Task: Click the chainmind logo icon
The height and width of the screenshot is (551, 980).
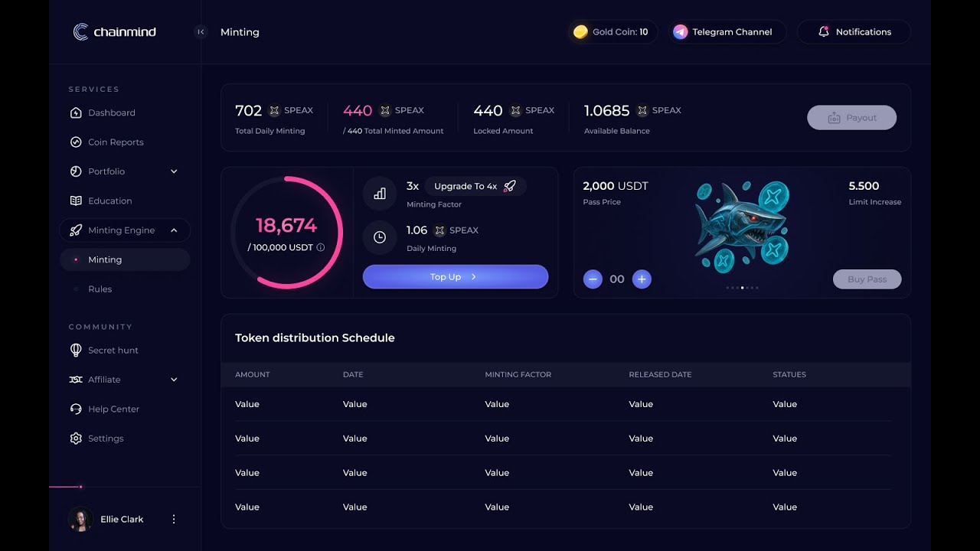Action: tap(80, 31)
